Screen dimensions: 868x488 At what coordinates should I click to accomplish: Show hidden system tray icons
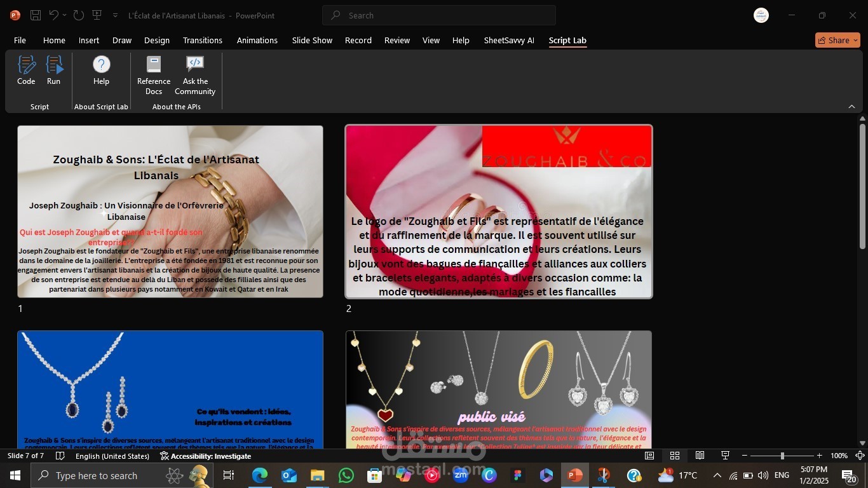coord(717,475)
